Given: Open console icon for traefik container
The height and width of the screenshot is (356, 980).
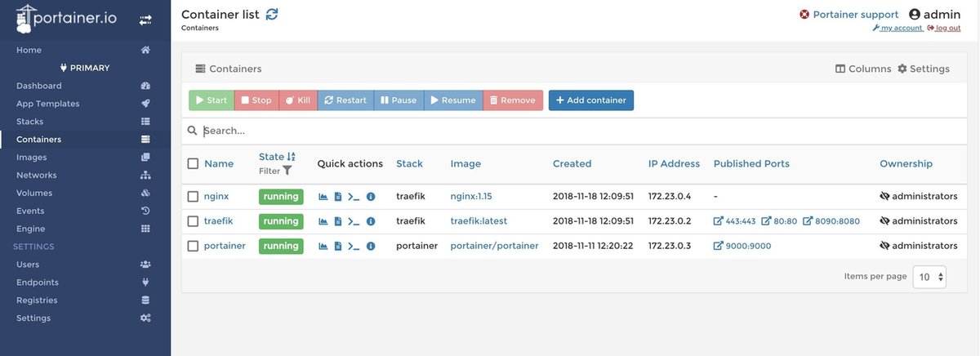Looking at the screenshot, I should [x=354, y=221].
